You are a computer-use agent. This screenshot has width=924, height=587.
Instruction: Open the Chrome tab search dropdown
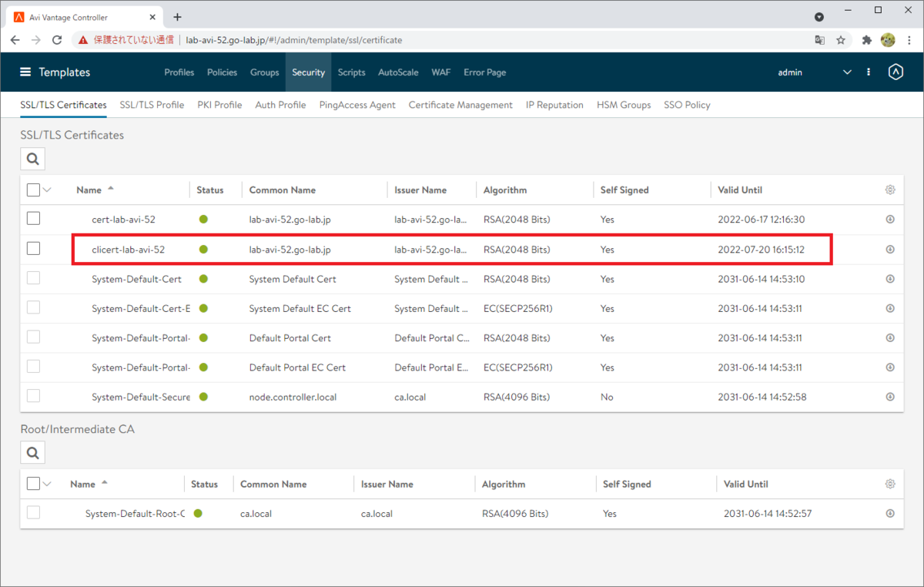click(819, 16)
